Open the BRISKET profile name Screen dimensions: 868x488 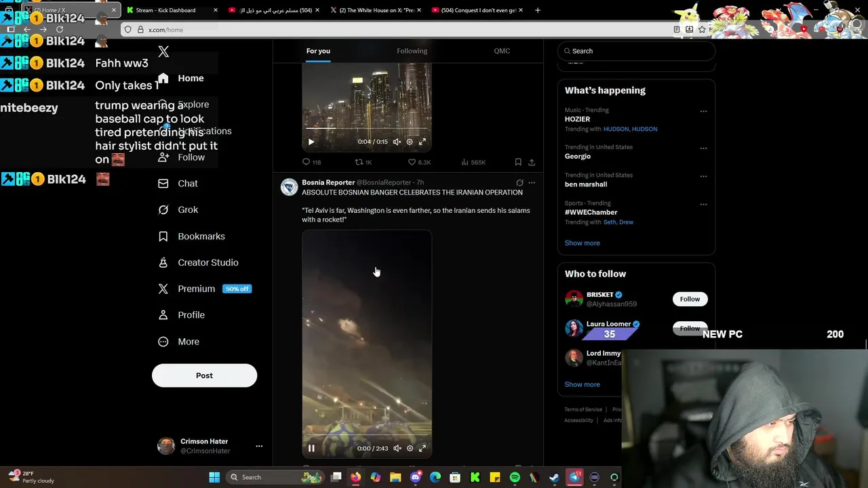point(600,295)
